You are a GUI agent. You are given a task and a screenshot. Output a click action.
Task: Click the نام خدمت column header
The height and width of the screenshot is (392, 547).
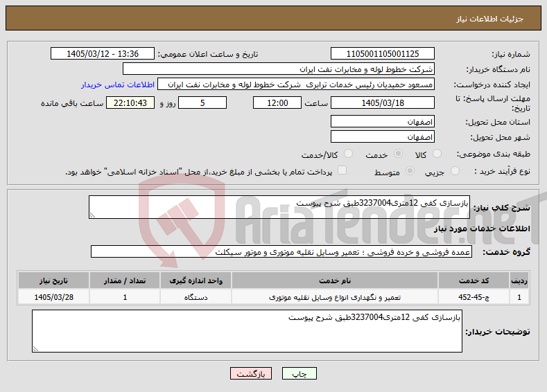[335, 280]
